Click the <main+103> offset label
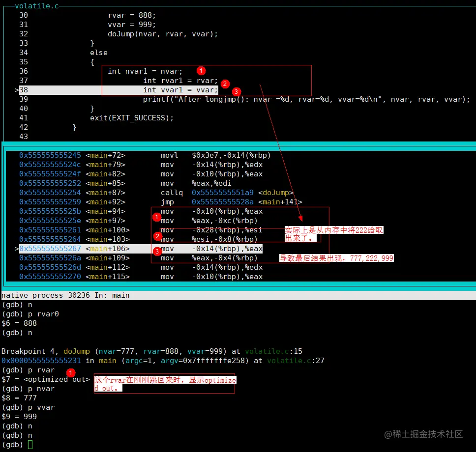The width and height of the screenshot is (476, 452). point(108,239)
